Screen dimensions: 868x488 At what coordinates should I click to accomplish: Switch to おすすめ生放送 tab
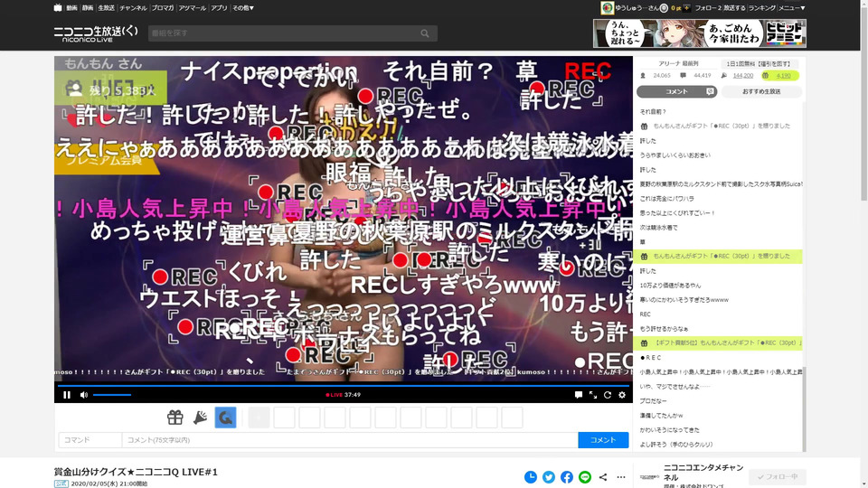tap(761, 91)
